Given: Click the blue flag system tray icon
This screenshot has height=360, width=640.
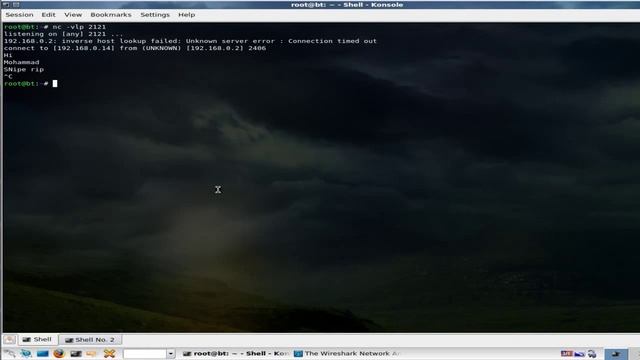Looking at the screenshot, I should [x=580, y=354].
